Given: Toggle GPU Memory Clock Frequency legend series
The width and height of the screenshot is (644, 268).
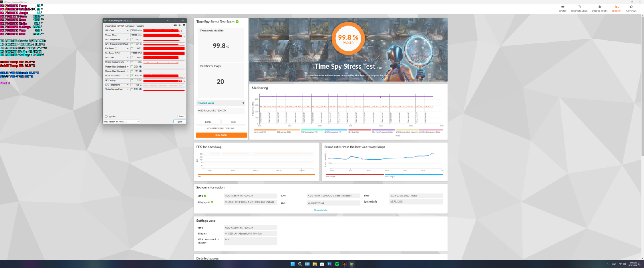Looking at the screenshot, I should tap(407, 133).
